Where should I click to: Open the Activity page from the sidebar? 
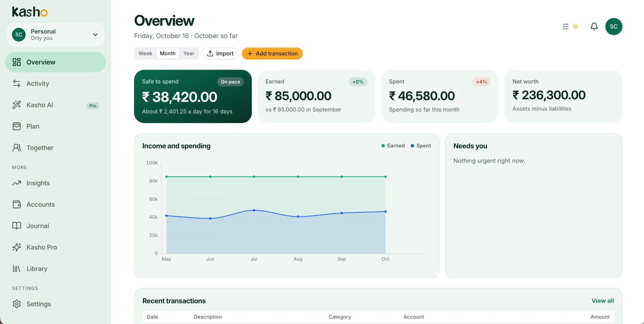click(x=55, y=83)
